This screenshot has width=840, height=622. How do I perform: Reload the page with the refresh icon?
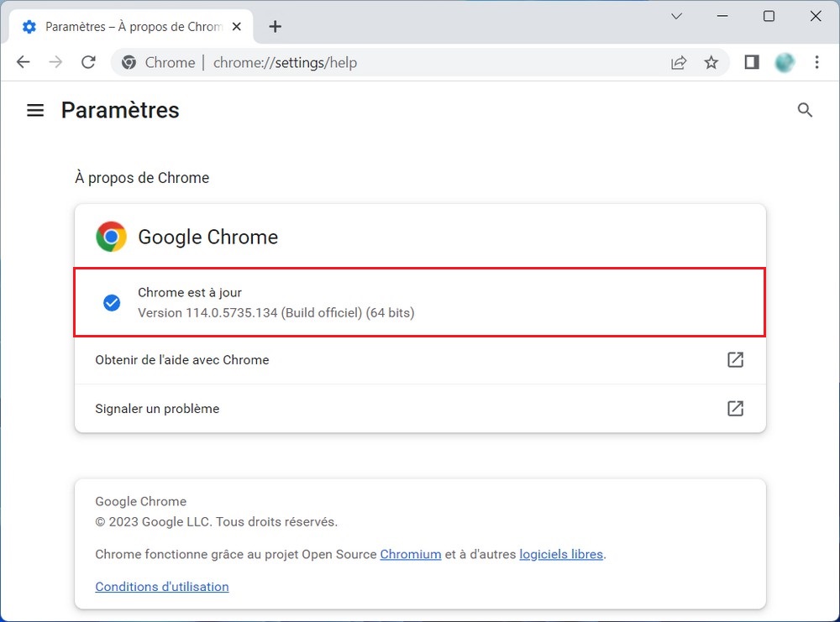pos(88,63)
